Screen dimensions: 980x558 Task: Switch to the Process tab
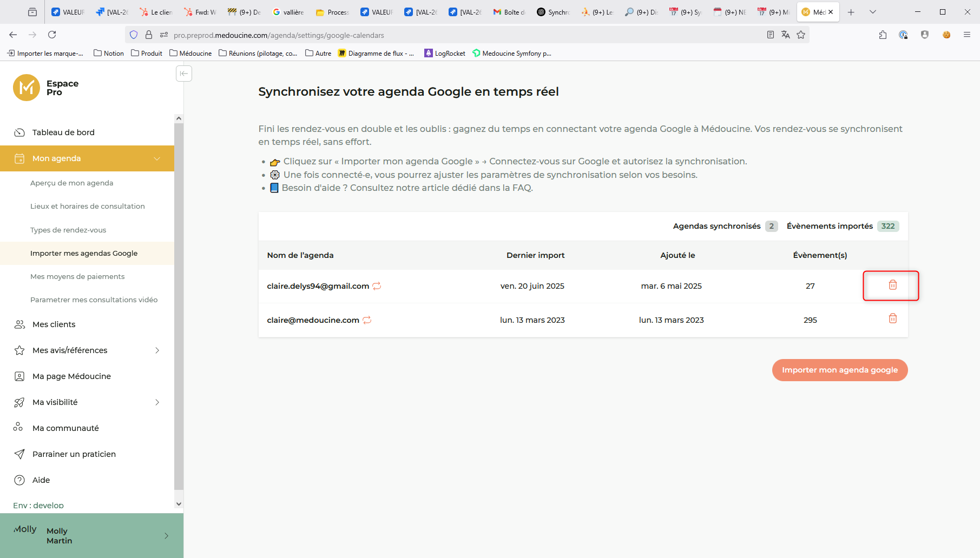coord(332,12)
